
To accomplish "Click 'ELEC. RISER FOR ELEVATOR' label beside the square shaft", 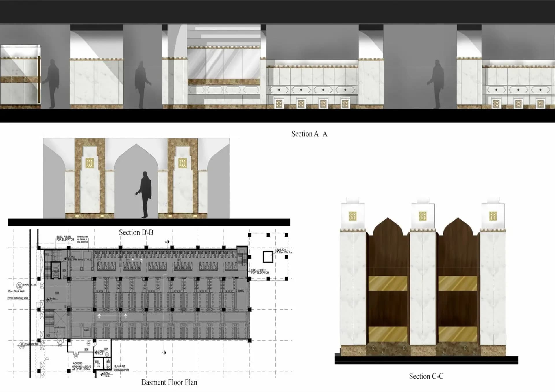I will pyautogui.click(x=260, y=271).
